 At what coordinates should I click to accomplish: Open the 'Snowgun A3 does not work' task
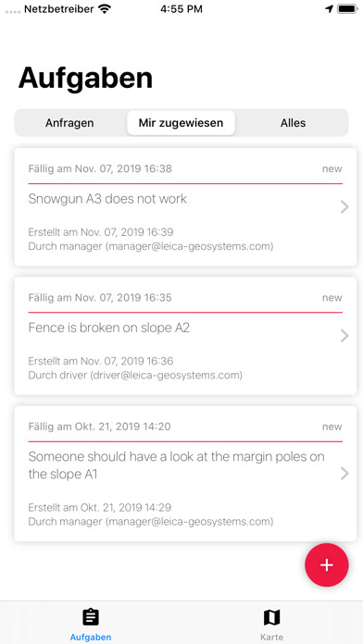(x=107, y=199)
